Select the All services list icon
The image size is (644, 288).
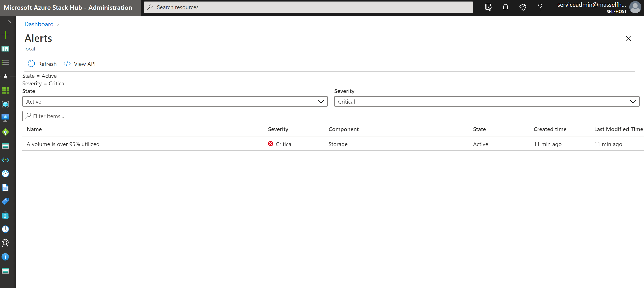(5, 63)
